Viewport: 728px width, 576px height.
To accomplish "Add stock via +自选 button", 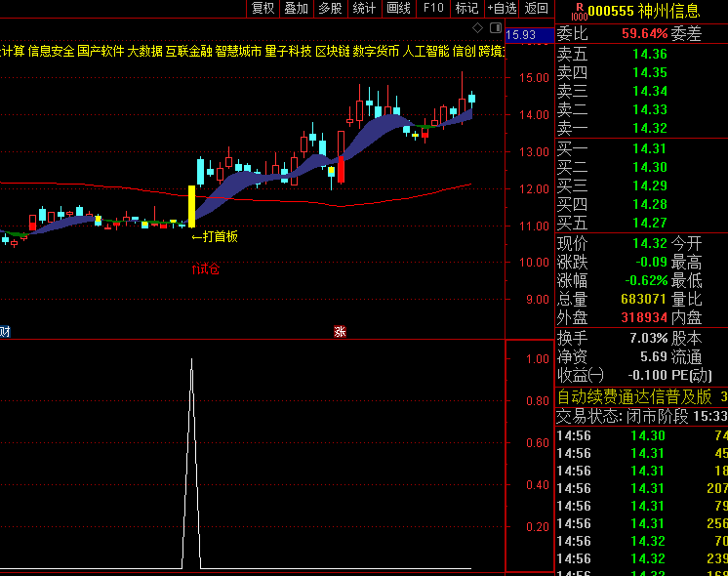I will pos(502,9).
